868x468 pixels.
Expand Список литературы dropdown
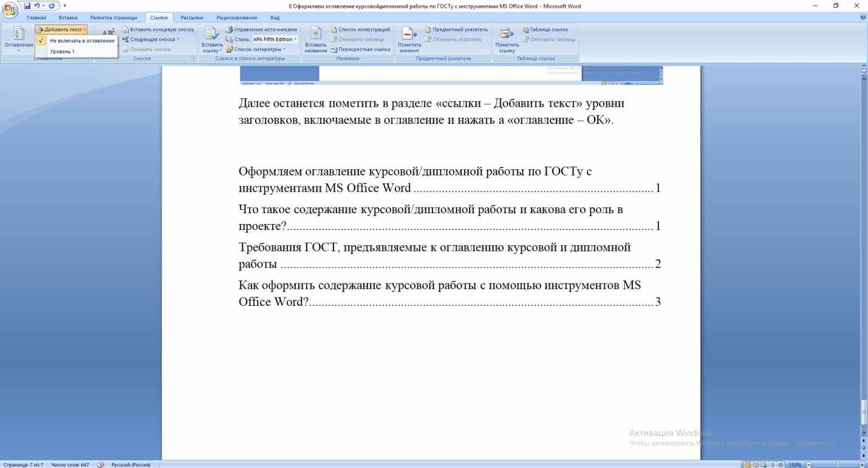(255, 49)
